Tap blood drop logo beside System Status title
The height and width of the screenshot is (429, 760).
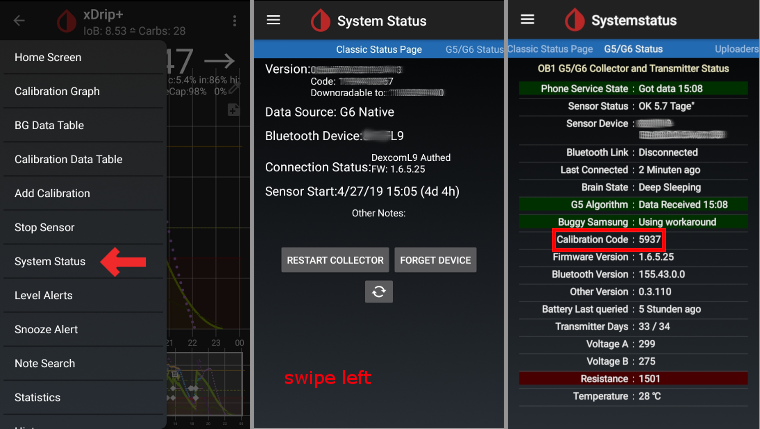click(x=320, y=21)
